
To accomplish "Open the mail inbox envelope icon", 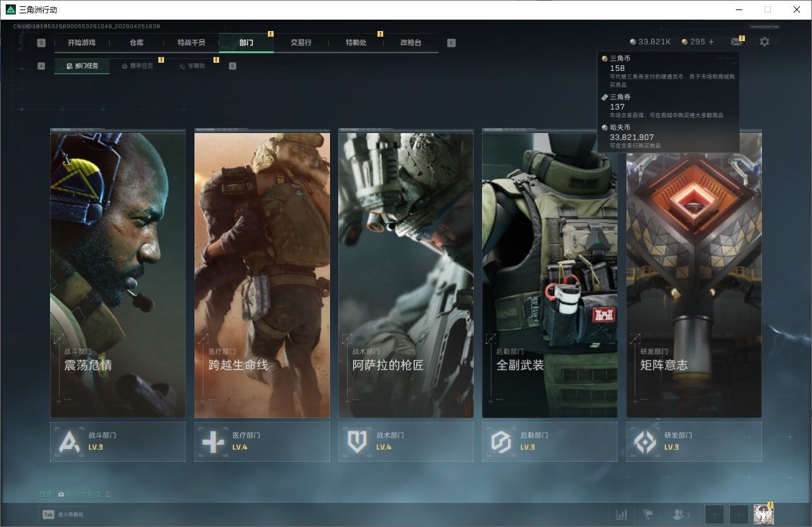I will (x=736, y=42).
